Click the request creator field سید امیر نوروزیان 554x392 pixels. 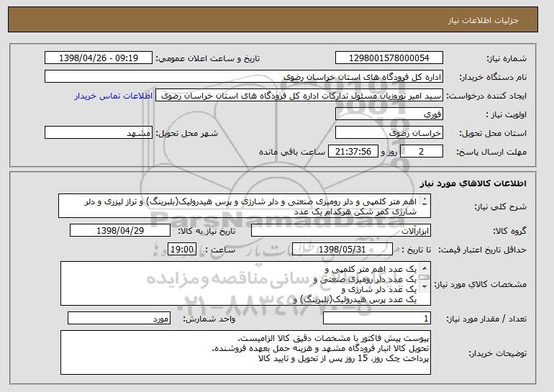299,96
